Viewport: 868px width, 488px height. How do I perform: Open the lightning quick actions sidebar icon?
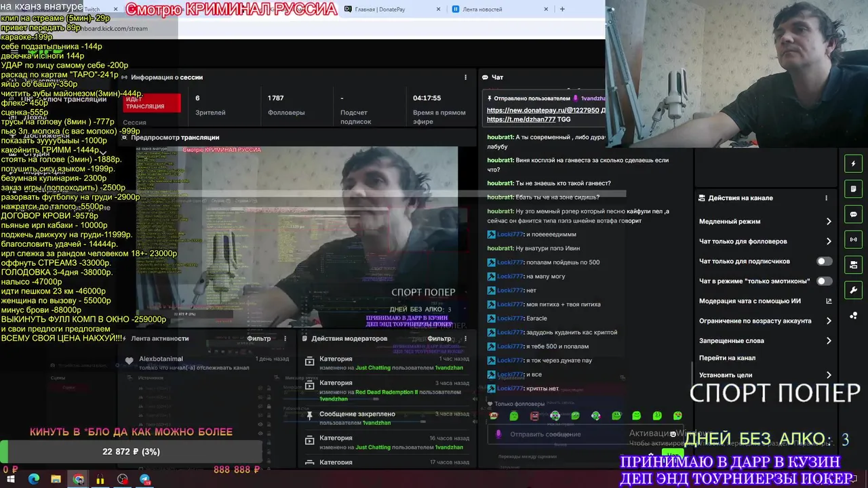[854, 164]
